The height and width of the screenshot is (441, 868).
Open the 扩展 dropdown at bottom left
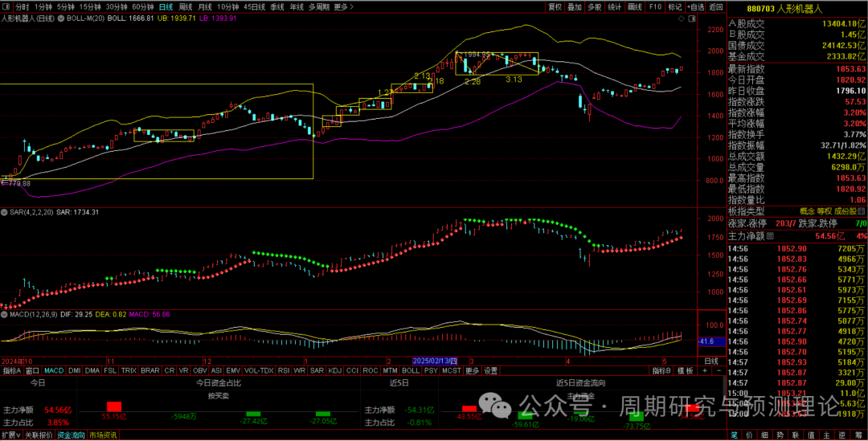tap(10, 435)
